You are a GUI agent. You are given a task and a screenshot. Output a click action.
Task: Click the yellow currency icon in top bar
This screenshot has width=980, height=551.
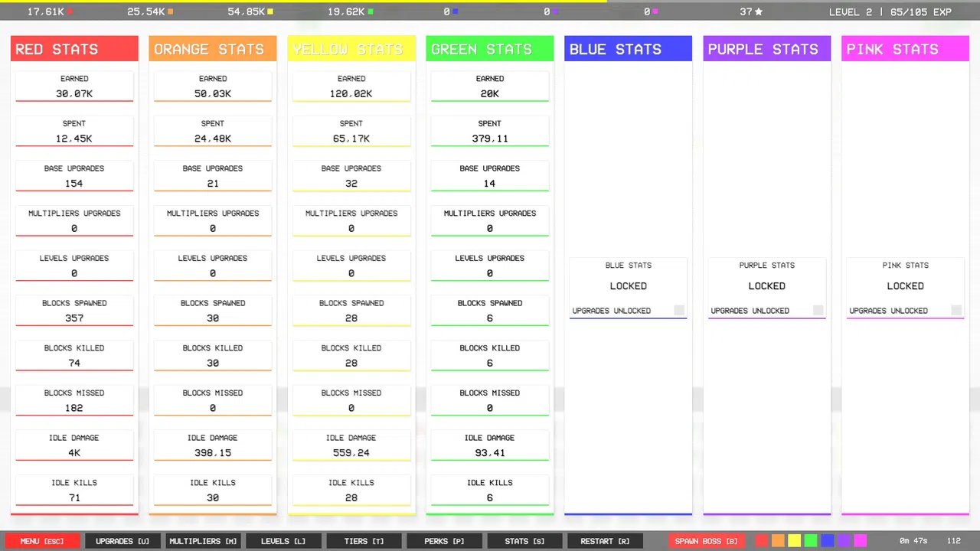(x=270, y=12)
